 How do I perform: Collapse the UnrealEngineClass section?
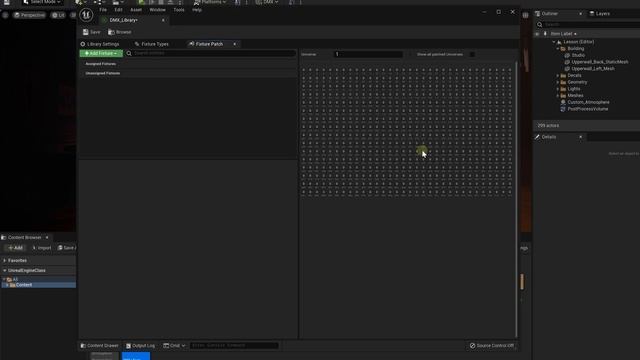pyautogui.click(x=5, y=271)
